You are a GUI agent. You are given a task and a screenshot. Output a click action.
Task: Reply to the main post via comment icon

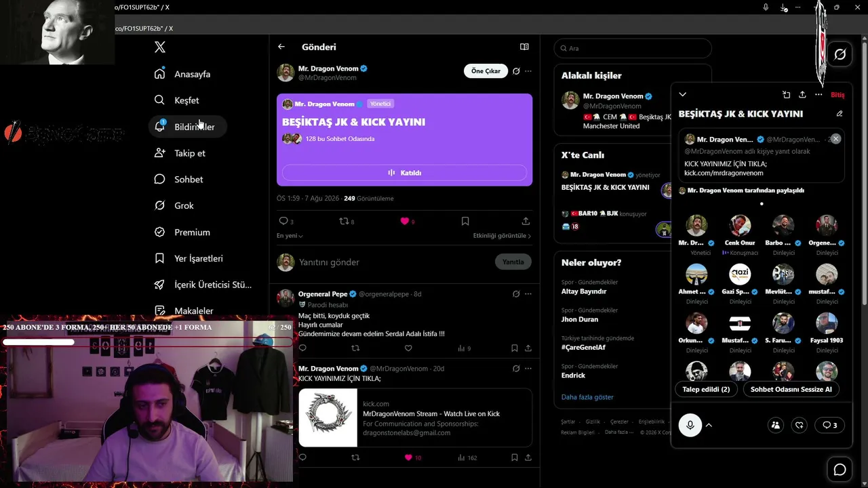[x=283, y=221]
